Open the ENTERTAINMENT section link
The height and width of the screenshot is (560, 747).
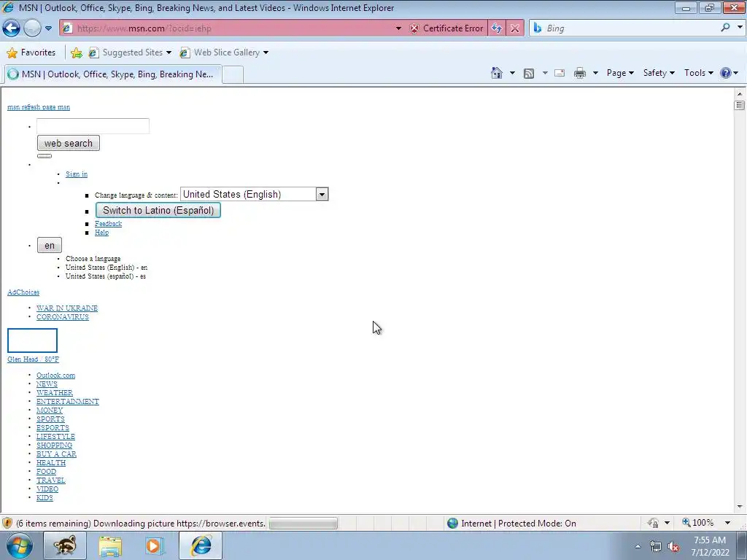coord(68,402)
